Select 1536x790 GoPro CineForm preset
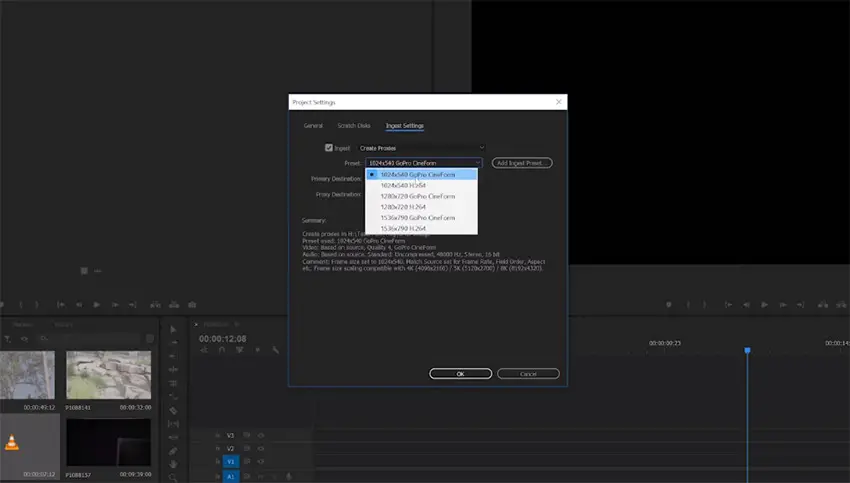Screen dimensions: 850x483 (x=422, y=218)
